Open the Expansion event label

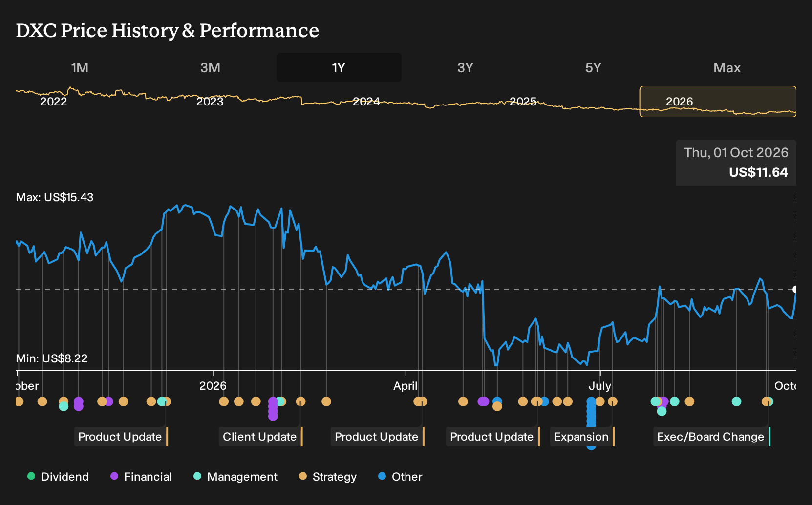582,437
